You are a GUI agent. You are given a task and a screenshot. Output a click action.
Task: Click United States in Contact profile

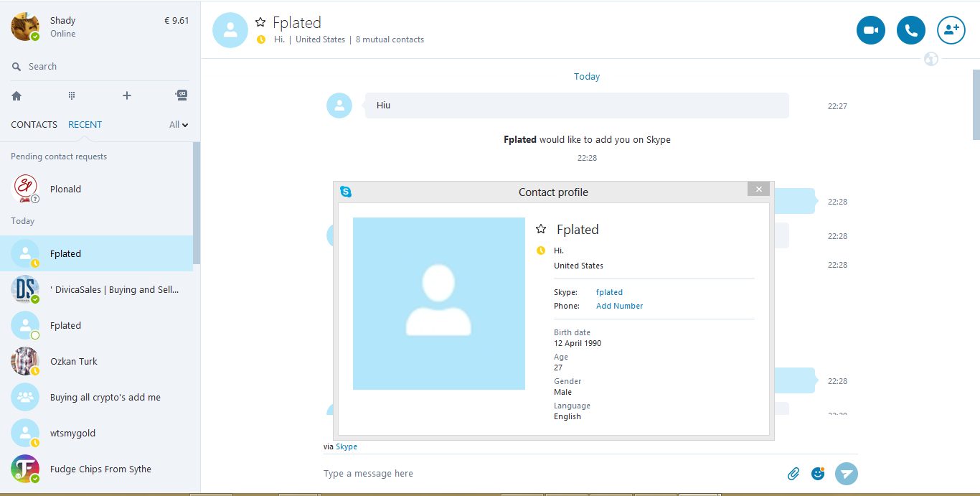[x=578, y=266]
